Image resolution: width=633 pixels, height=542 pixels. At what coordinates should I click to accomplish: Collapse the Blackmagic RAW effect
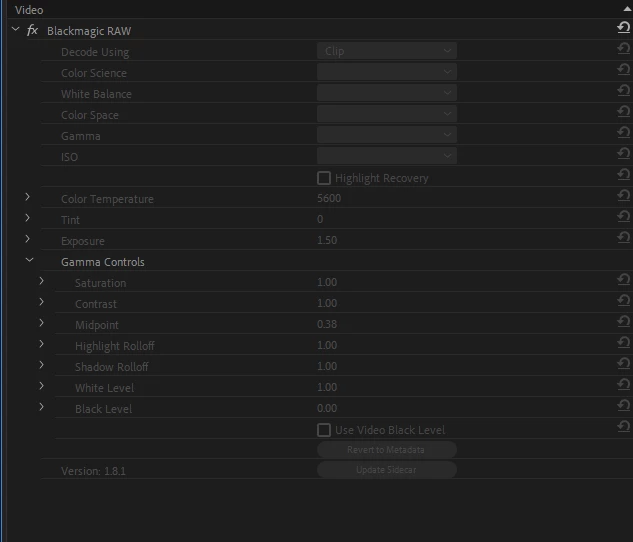[x=15, y=29]
